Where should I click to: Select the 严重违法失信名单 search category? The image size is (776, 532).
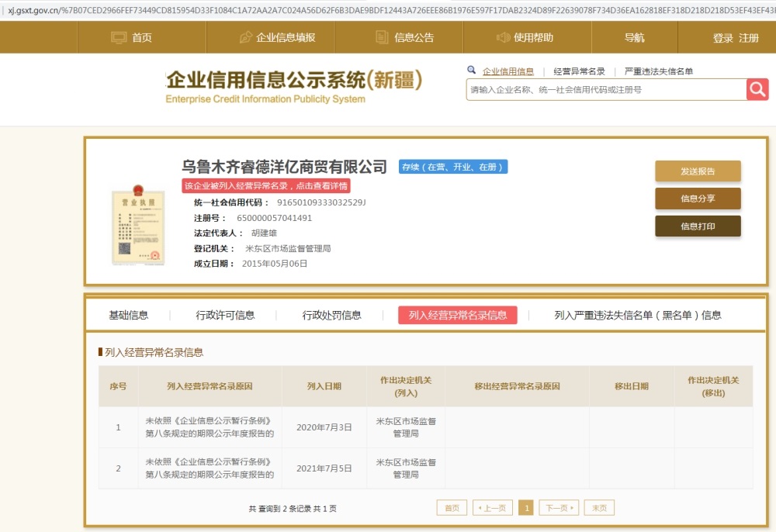pyautogui.click(x=658, y=71)
